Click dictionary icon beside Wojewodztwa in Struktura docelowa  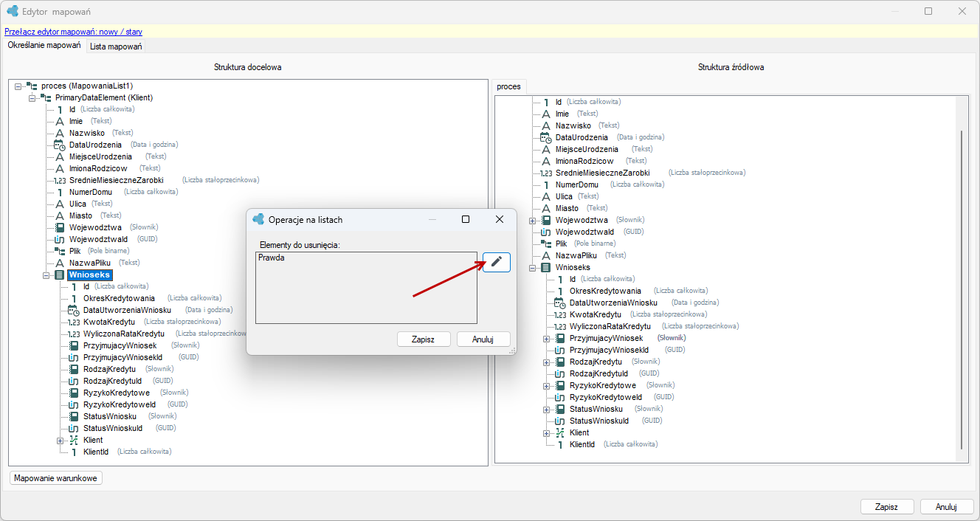(61, 227)
